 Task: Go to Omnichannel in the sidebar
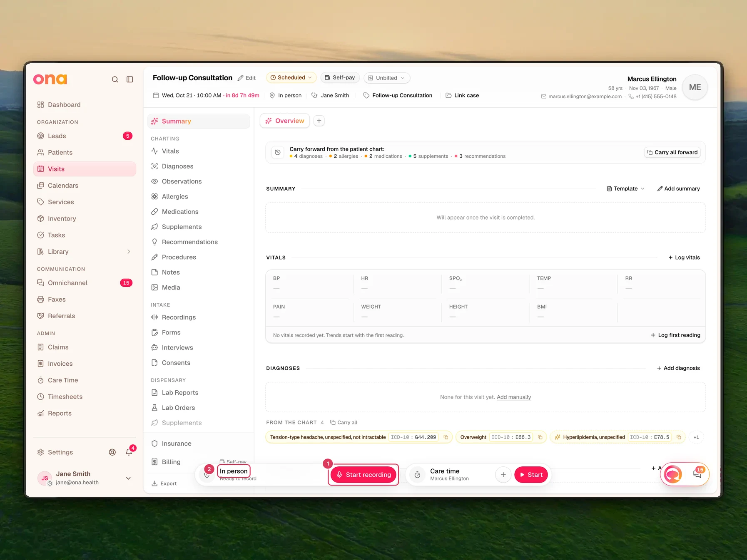(85, 283)
